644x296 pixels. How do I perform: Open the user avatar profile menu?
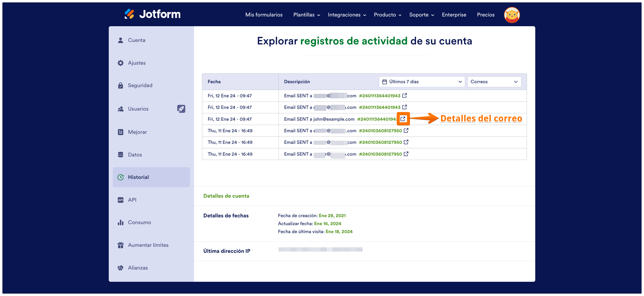click(x=512, y=15)
